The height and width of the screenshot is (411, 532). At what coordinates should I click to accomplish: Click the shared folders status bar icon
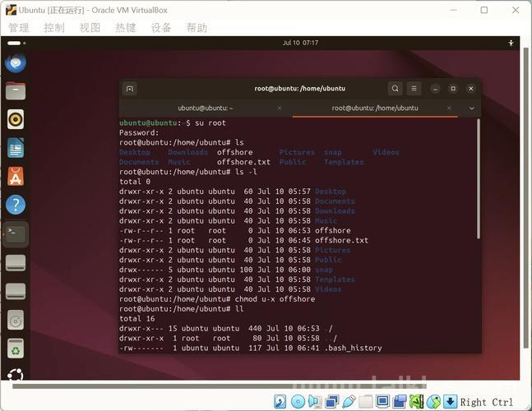pyautogui.click(x=366, y=402)
